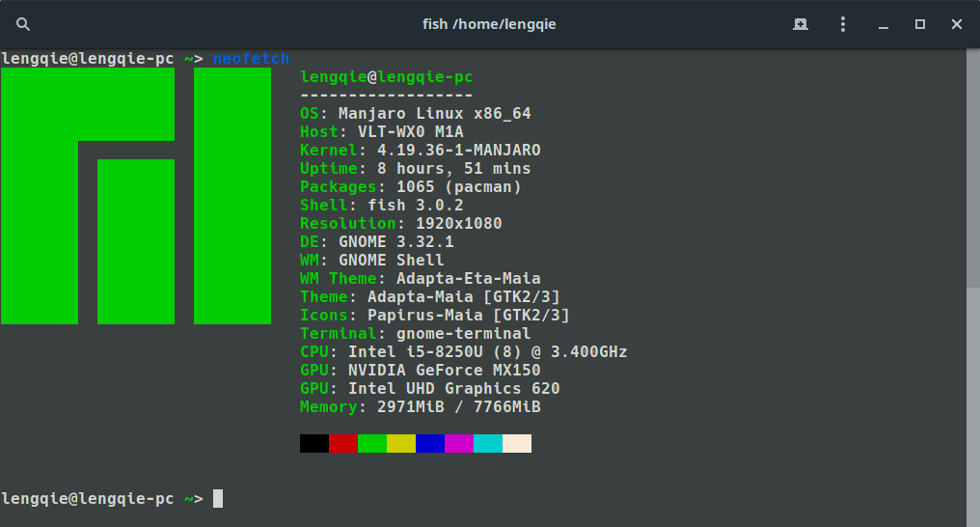This screenshot has height=527, width=980.
Task: Click the typed 'neofetch' command
Action: [x=251, y=59]
